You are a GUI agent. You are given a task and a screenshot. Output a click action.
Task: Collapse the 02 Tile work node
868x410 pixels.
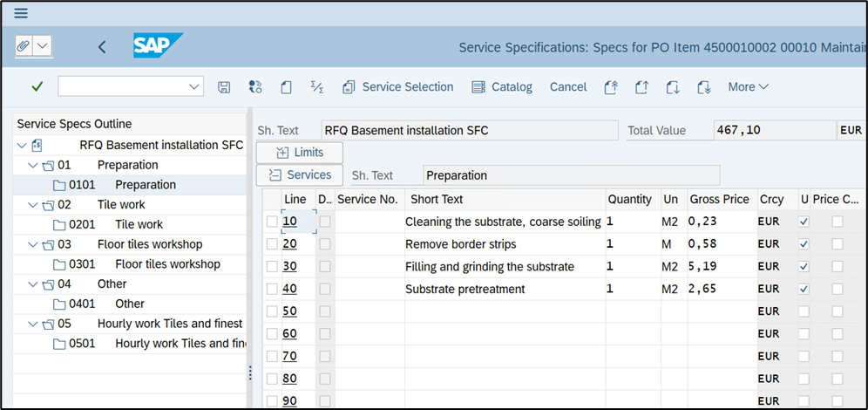click(33, 205)
